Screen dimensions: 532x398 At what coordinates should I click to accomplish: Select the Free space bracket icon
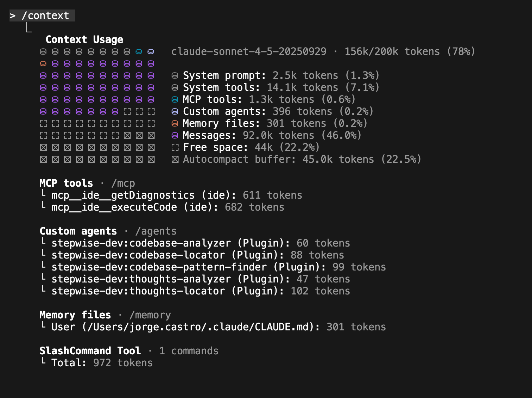(175, 147)
